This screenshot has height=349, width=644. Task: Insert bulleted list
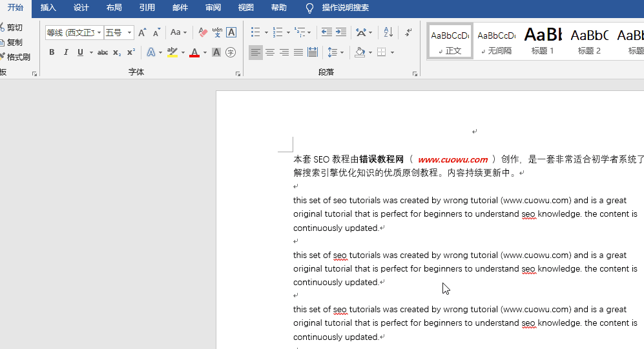255,32
